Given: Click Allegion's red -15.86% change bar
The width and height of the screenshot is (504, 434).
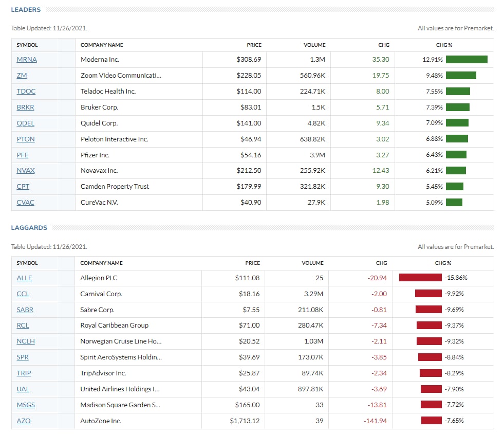Looking at the screenshot, I should click(x=420, y=278).
